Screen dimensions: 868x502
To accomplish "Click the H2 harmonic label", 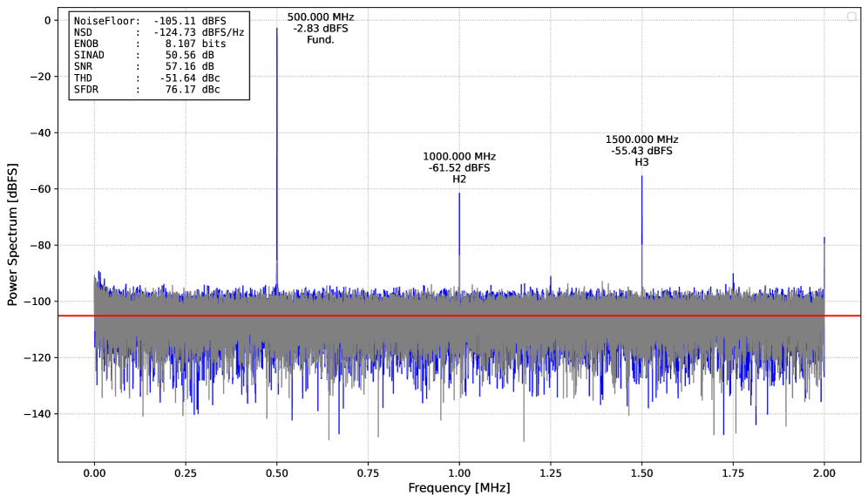I will pyautogui.click(x=459, y=180).
